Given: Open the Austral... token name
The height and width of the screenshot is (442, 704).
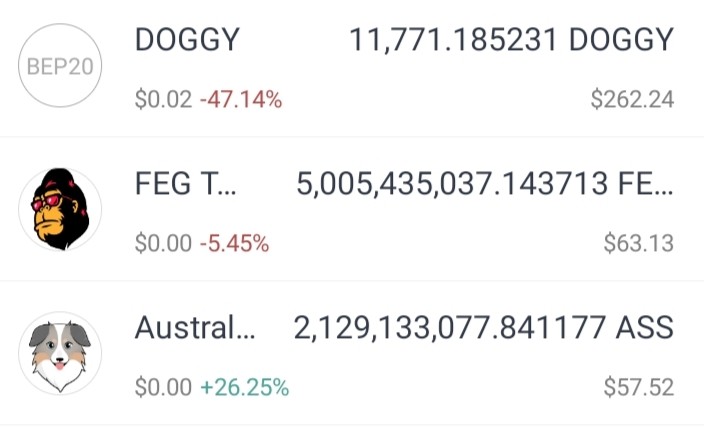Looking at the screenshot, I should point(195,327).
